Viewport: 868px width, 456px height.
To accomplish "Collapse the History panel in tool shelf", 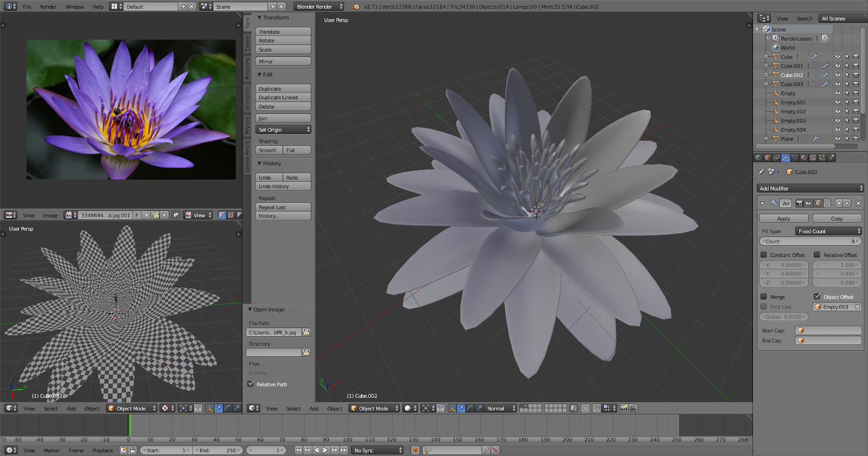I will tap(260, 163).
